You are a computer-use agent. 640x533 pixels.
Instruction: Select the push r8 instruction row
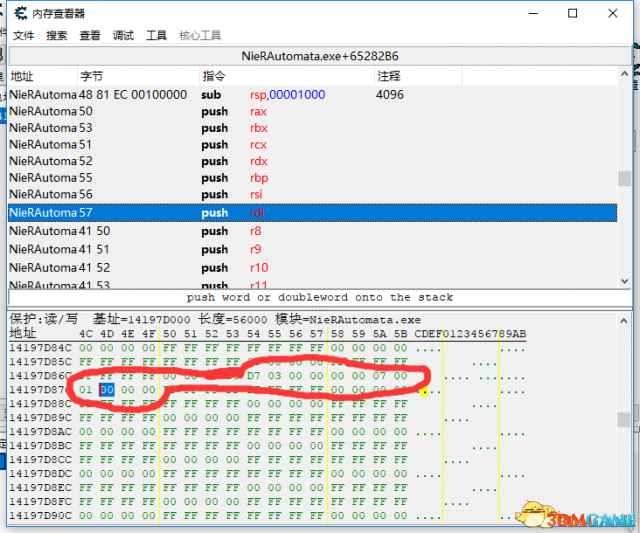313,231
